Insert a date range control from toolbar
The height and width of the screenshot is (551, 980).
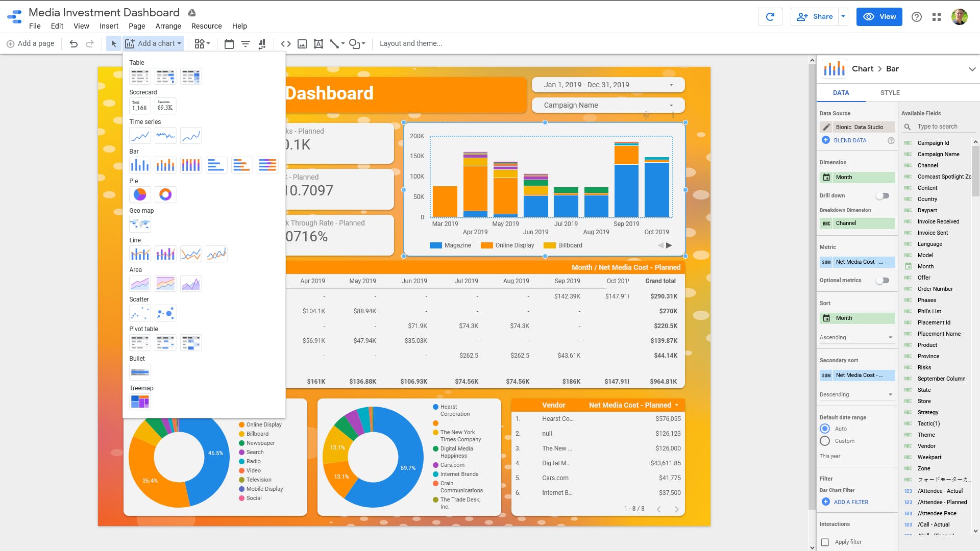click(x=229, y=43)
